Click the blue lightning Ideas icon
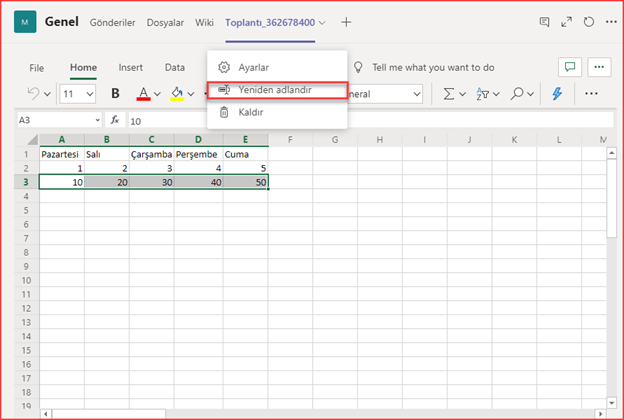Viewport: 624px width, 420px height. click(557, 94)
